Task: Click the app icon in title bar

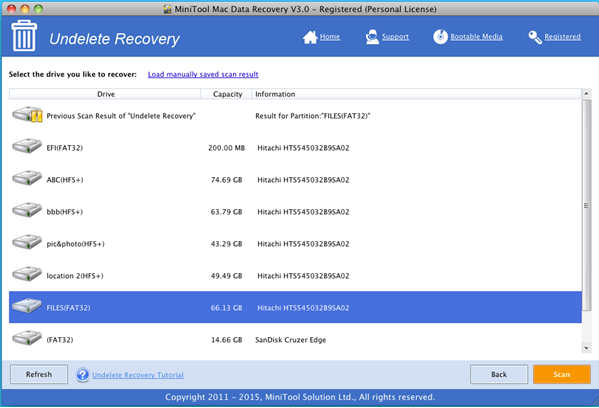Action: pos(167,9)
